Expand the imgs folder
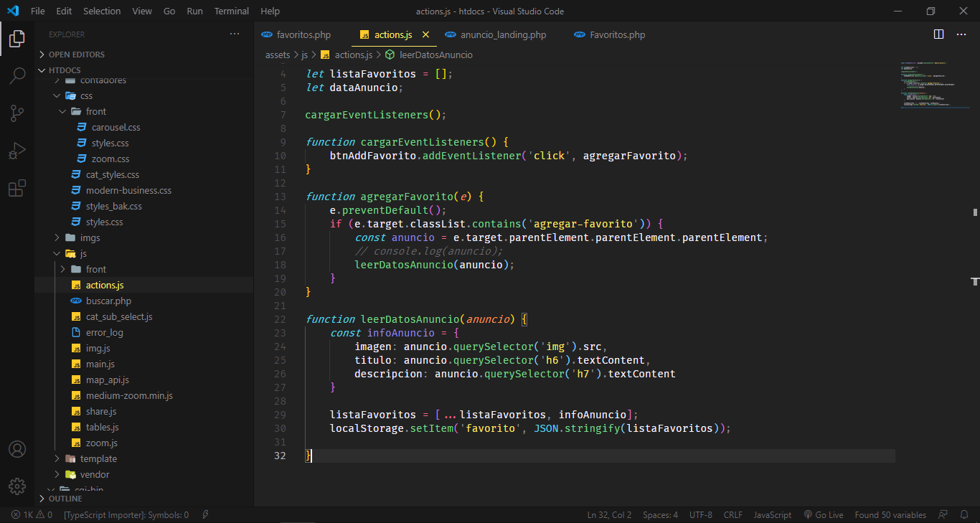Screen dimensions: 980x523 pyautogui.click(x=90, y=237)
